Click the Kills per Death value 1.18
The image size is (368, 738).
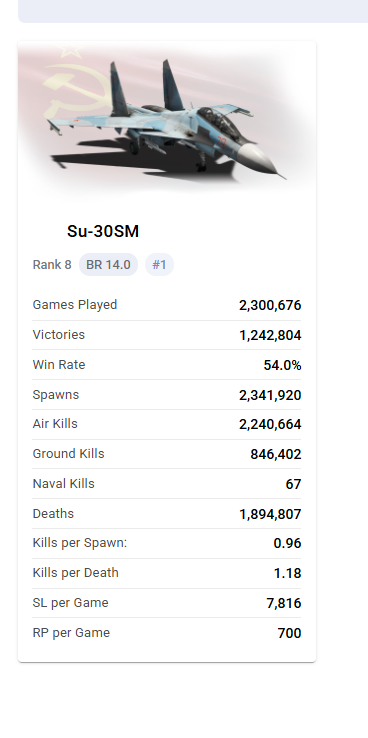[287, 573]
